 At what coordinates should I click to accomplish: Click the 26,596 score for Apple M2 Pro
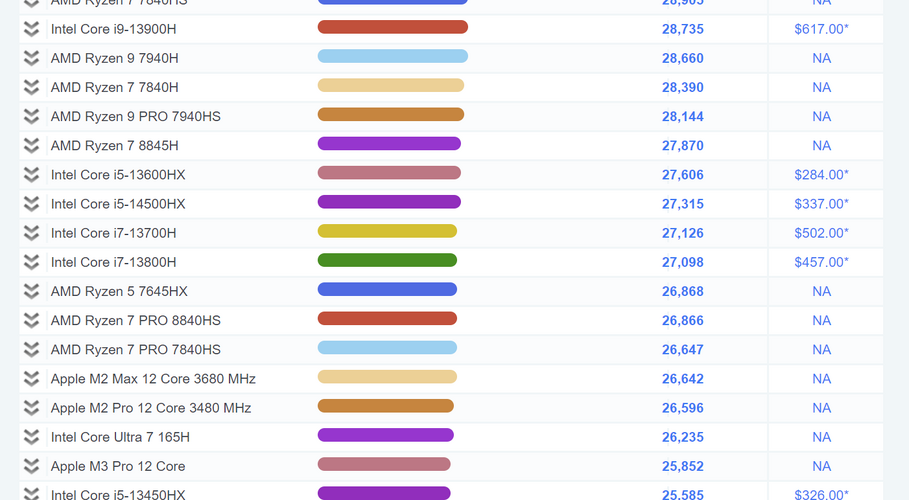[x=683, y=408]
